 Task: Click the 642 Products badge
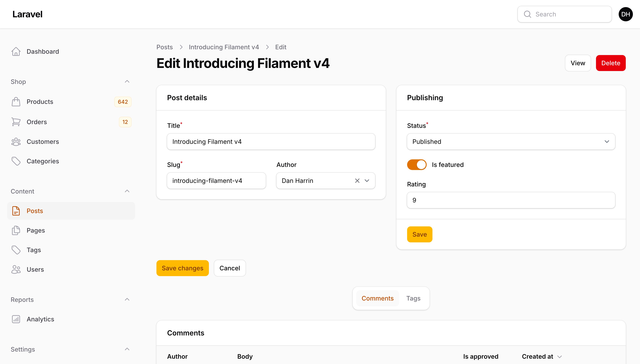coord(123,102)
